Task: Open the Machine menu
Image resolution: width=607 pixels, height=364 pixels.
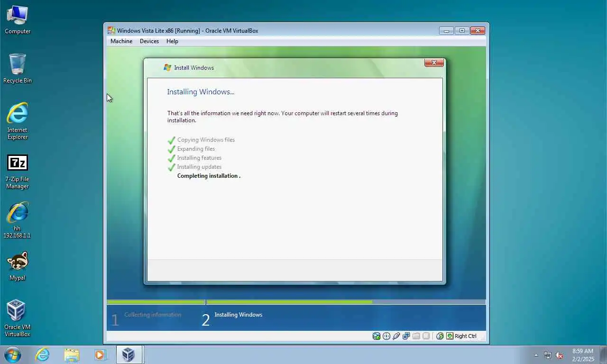Action: 121,41
